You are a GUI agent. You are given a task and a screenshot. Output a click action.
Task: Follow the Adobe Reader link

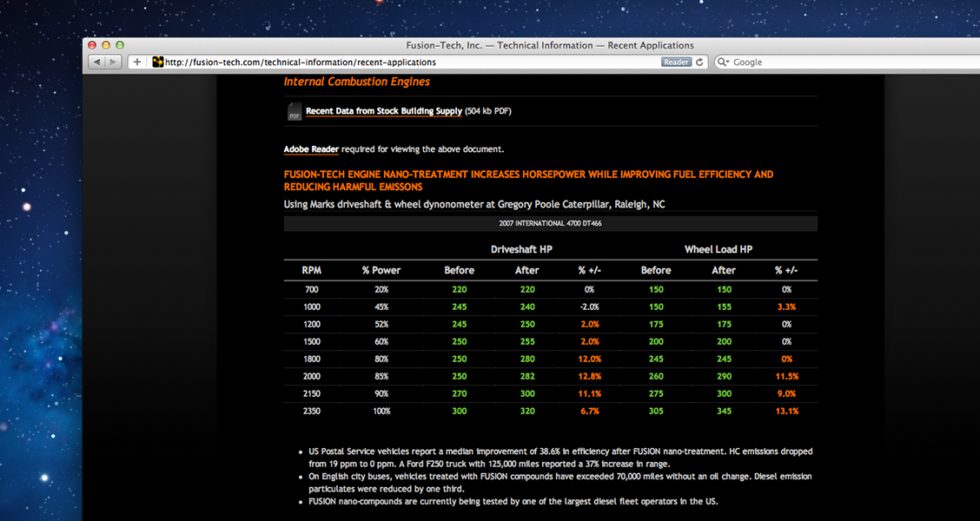tap(311, 149)
